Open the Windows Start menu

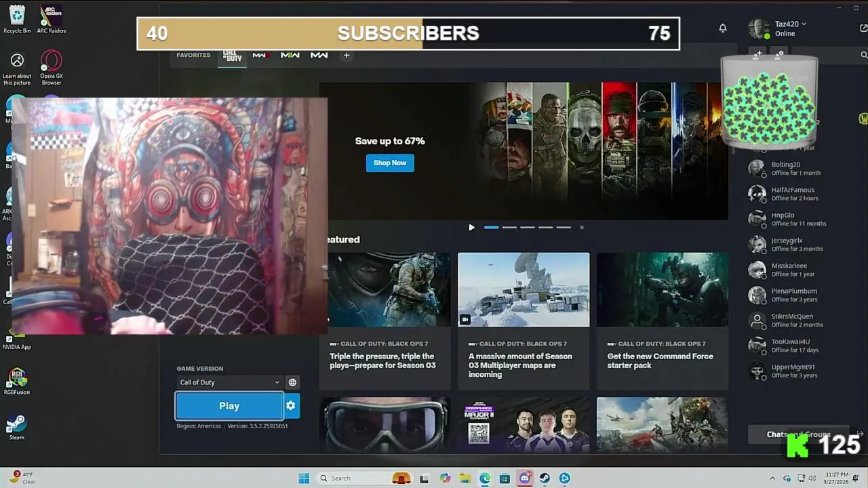tap(304, 479)
